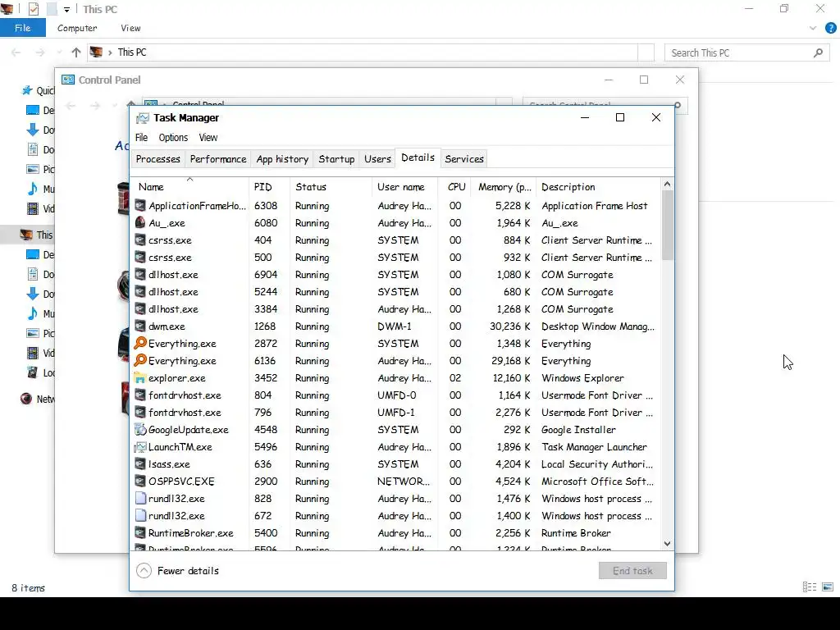
Task: Switch to the Startup tab
Action: pos(336,159)
